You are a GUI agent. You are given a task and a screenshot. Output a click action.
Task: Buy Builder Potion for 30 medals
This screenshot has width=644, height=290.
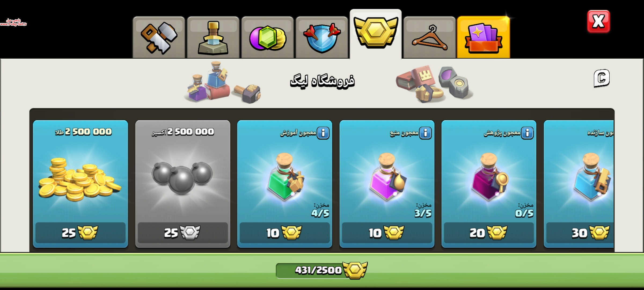click(580, 233)
